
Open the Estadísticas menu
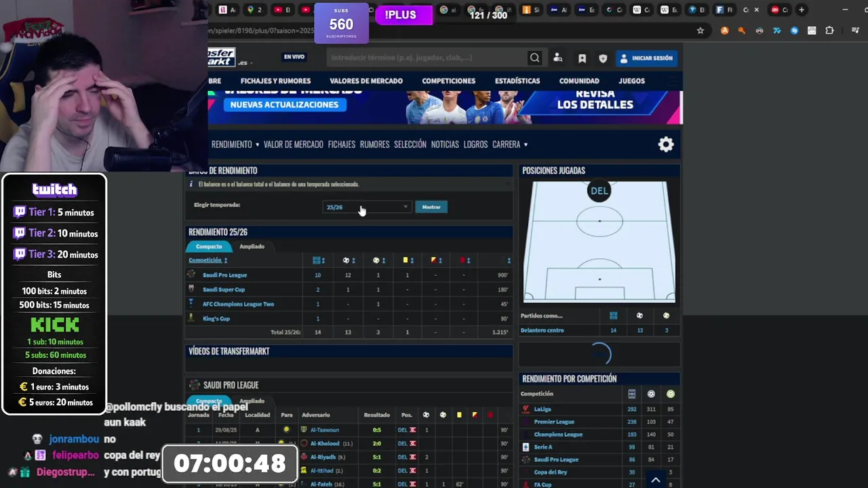click(517, 81)
